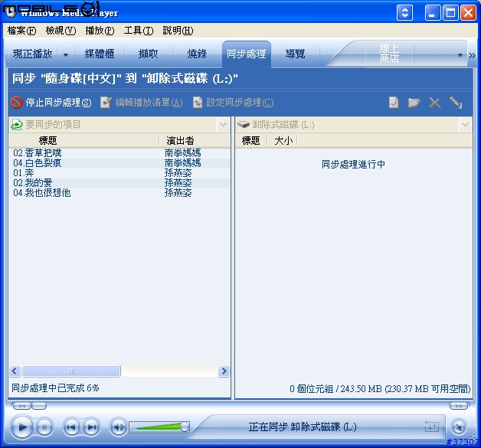
Task: Click the right arrow of horizontal scrollbar
Action: [x=224, y=371]
